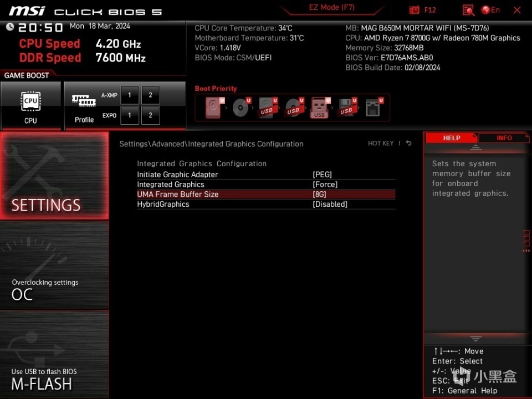Select the USB CD/DVD boot device icon

(294, 108)
